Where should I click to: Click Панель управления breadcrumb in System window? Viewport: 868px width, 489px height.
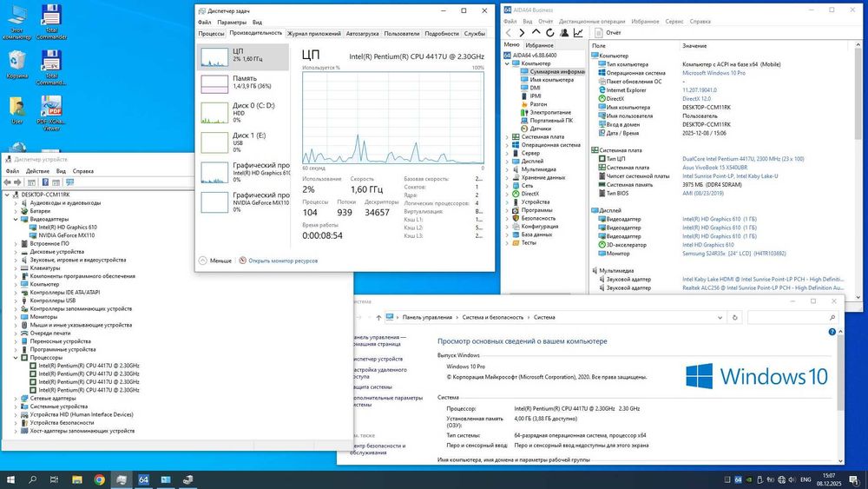click(427, 317)
